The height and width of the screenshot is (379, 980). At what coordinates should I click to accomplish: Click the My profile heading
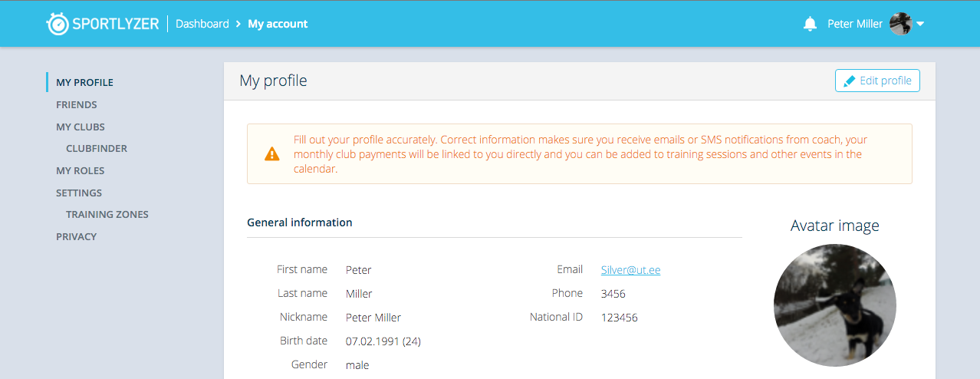coord(273,81)
